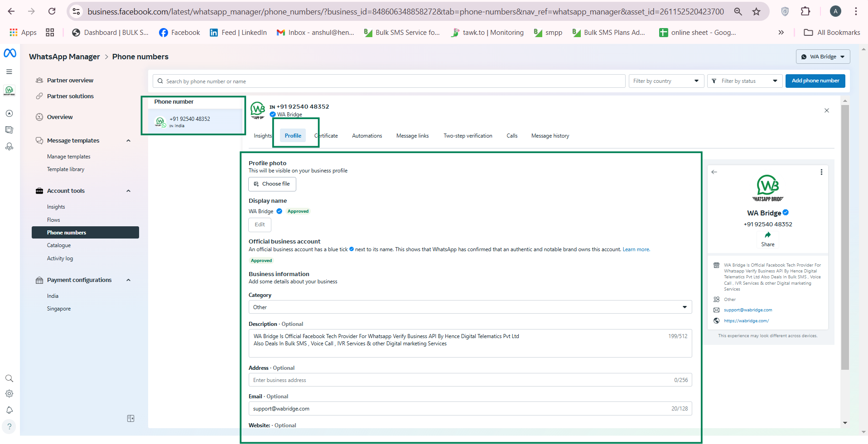Open Overview in sidebar
The image size is (868, 444).
click(60, 117)
